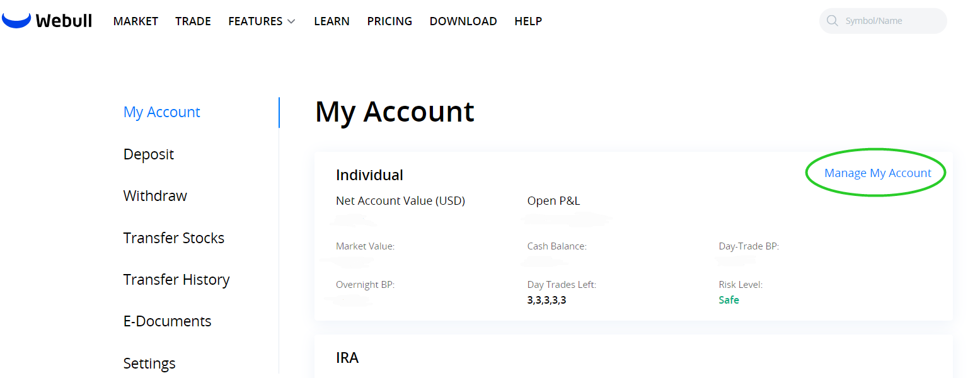Go to the DOWNLOAD page

pos(463,21)
